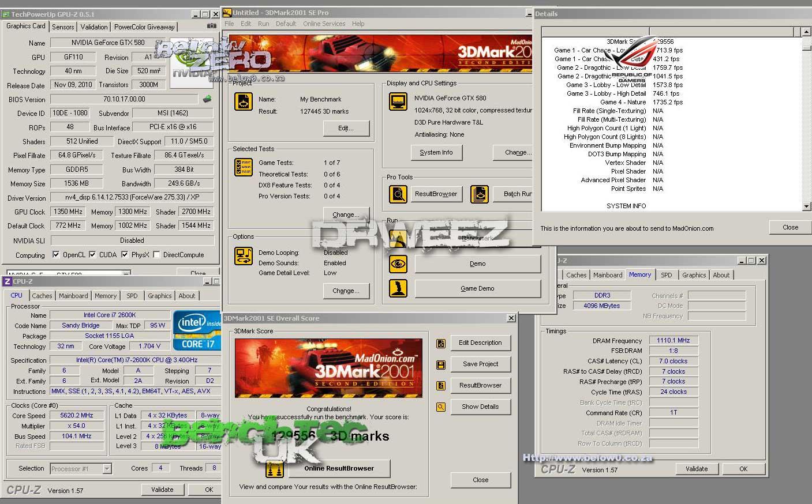
Task: Click the Demo button
Action: coord(477,264)
